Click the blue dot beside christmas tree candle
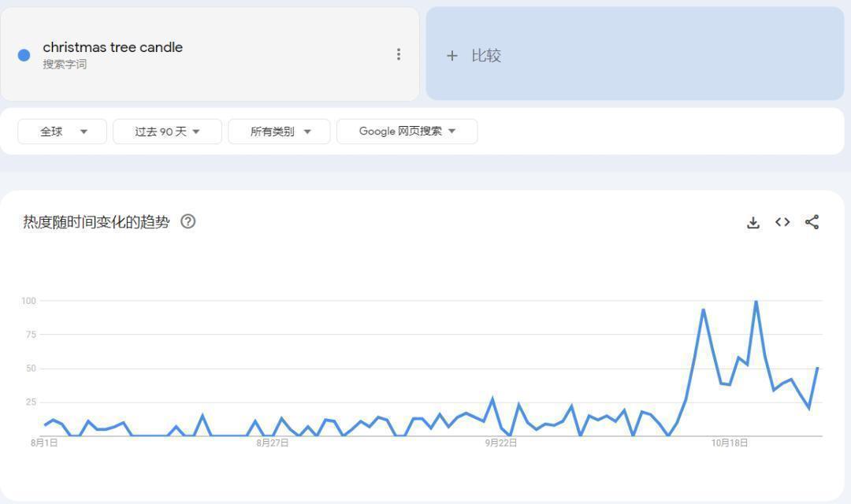The width and height of the screenshot is (851, 504). (24, 55)
